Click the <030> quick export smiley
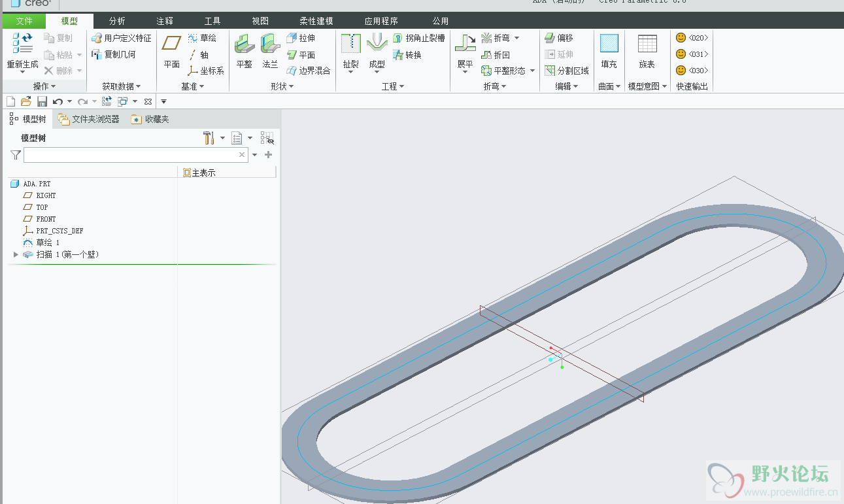 click(681, 70)
